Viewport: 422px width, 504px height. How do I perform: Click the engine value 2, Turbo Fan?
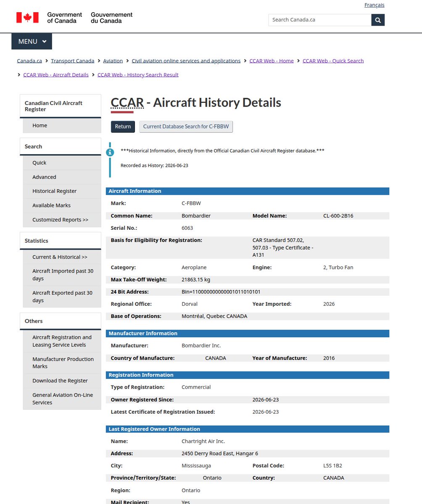[x=338, y=268]
